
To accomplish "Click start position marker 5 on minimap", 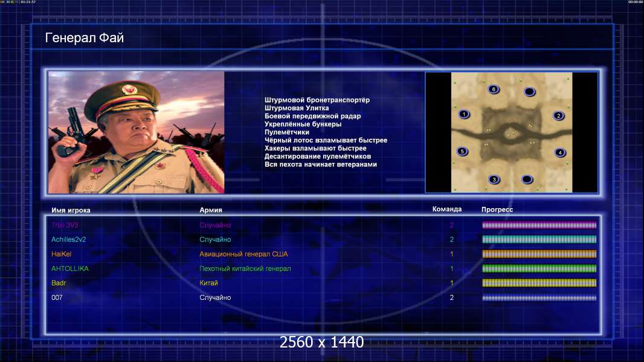I will pyautogui.click(x=463, y=151).
